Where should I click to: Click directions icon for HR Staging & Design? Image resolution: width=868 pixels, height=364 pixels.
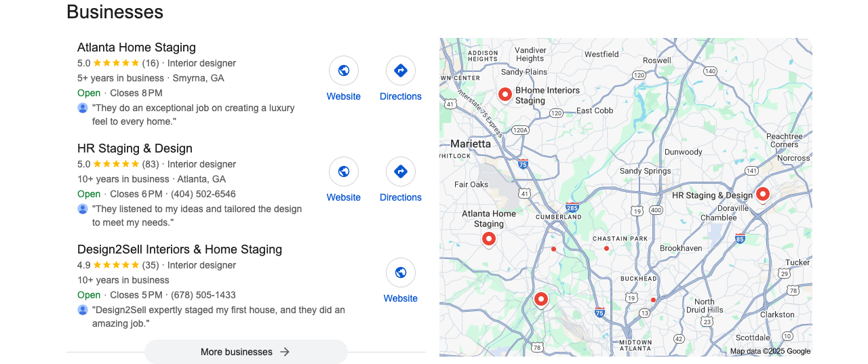(x=401, y=171)
